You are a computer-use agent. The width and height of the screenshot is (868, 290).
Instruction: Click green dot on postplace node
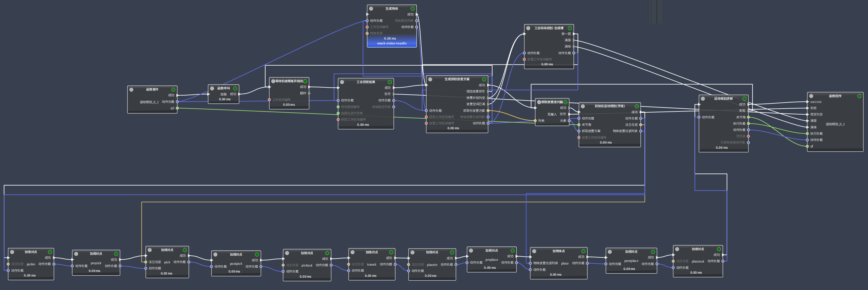(x=653, y=252)
